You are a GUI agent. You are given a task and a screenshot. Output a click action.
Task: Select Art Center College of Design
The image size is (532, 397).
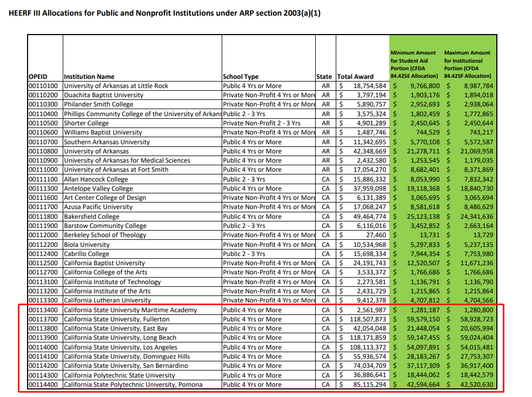pyautogui.click(x=105, y=198)
